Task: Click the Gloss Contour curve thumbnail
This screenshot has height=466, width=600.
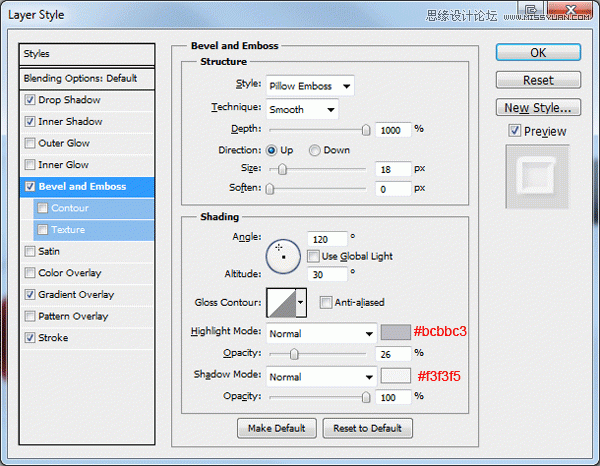Action: click(x=282, y=303)
